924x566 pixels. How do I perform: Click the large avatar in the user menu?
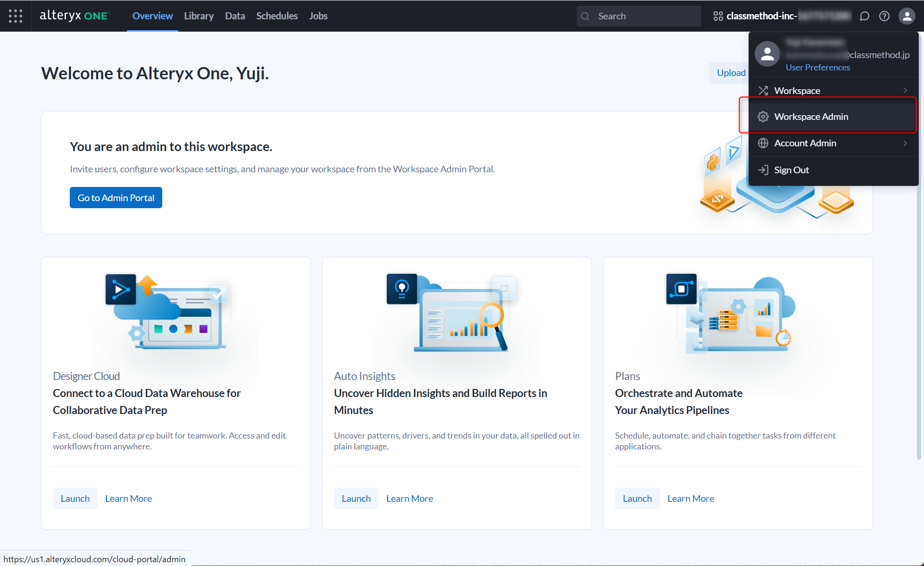[767, 54]
